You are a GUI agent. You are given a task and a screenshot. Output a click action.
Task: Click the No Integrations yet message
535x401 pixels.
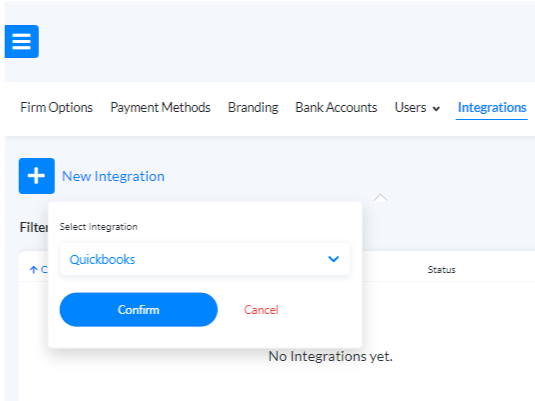[330, 356]
